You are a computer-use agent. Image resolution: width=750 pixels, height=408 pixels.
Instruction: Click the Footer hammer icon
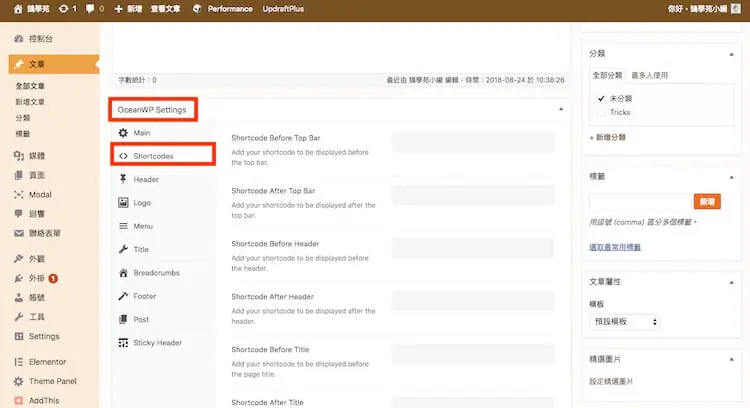pos(123,296)
